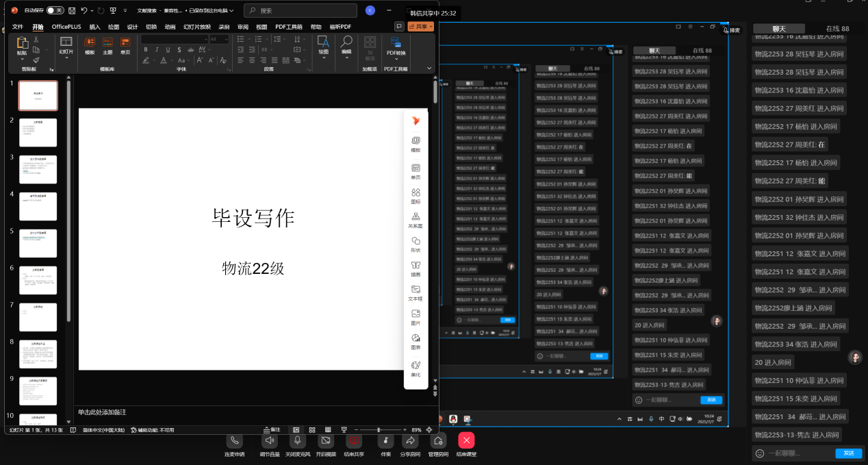Open the 插入 ribbon tab
868x465 pixels.
pos(94,27)
